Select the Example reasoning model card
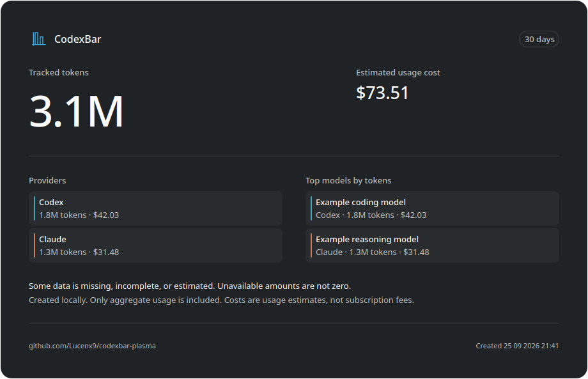Viewport: 588px width, 379px height. [x=432, y=245]
